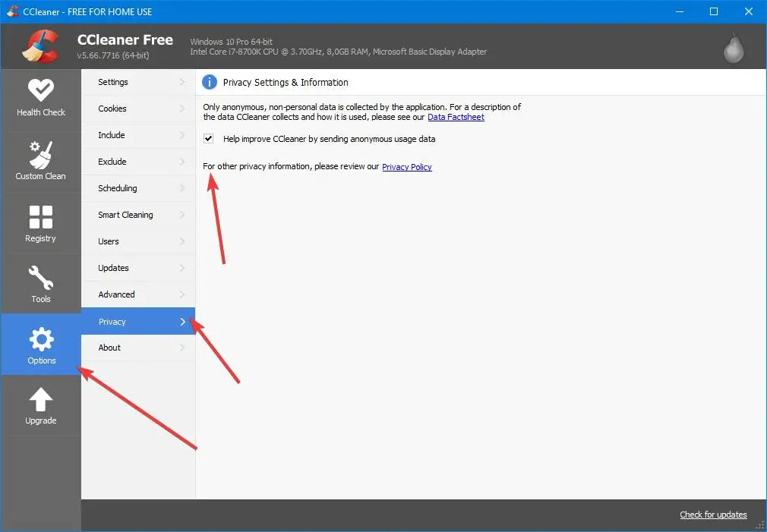
Task: Click the 'v5.66.7716 (64-bit)' version text
Action: pyautogui.click(x=113, y=55)
